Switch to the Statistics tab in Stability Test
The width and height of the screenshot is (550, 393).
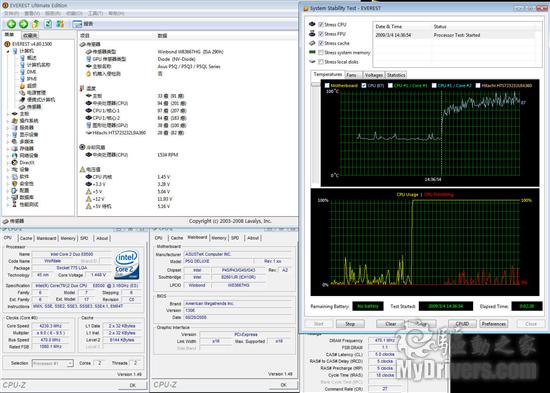click(x=396, y=75)
